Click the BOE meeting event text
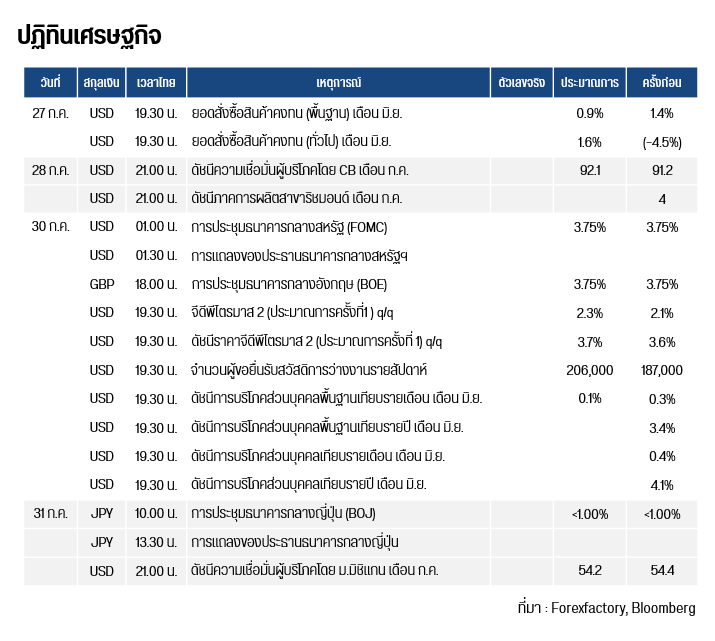Image resolution: width=715 pixels, height=641 pixels. pyautogui.click(x=289, y=284)
